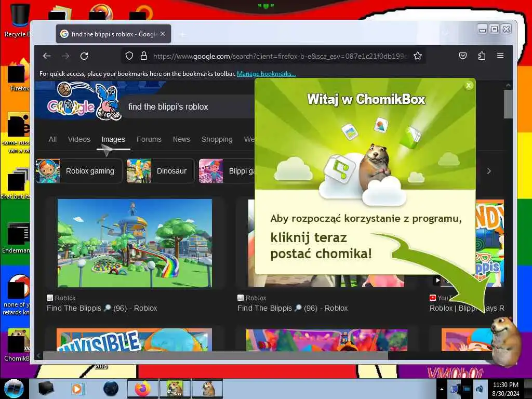Open a new tab with the plus button
This screenshot has height=399, width=532.
tap(182, 34)
